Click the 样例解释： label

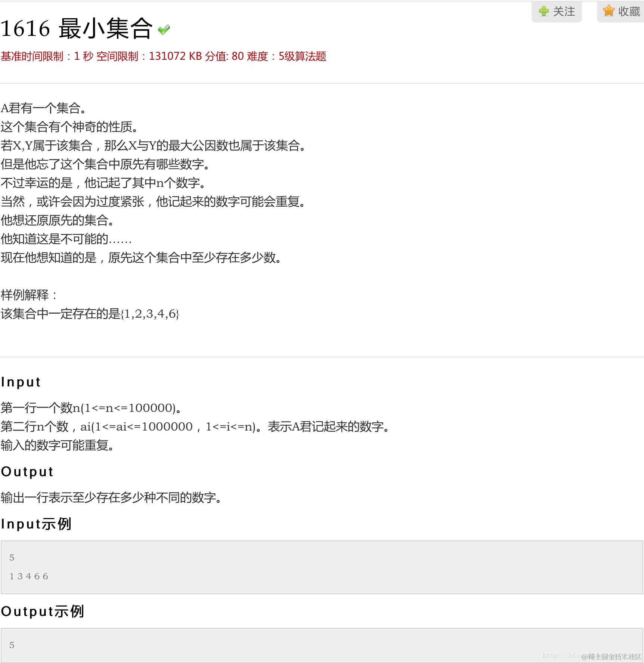(29, 295)
